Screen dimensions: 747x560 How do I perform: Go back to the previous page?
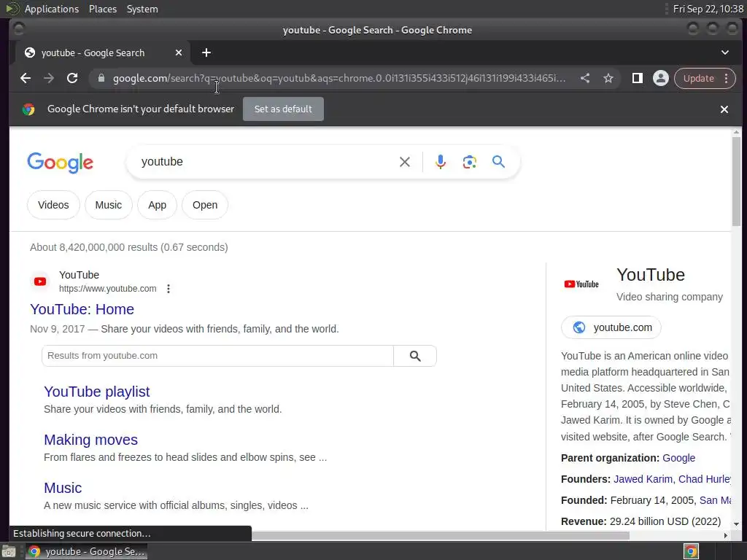click(26, 78)
